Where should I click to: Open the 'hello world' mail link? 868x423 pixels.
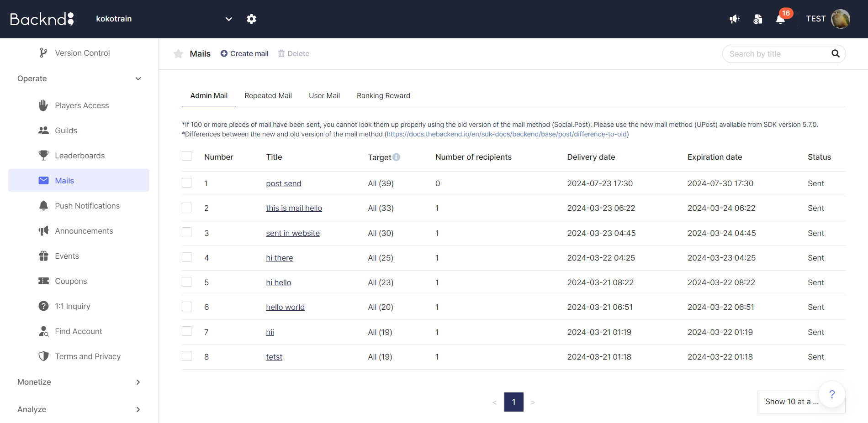[285, 307]
